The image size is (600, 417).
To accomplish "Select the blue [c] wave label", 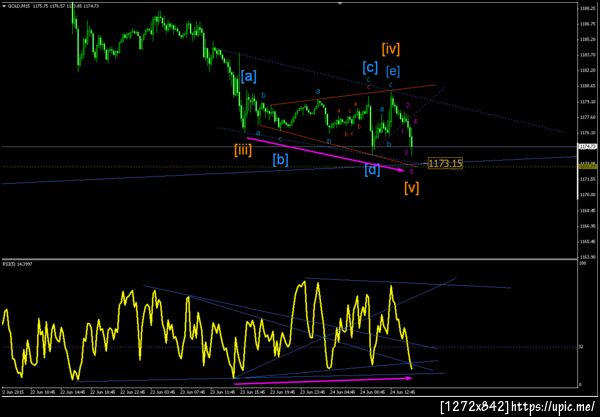I will pyautogui.click(x=370, y=68).
